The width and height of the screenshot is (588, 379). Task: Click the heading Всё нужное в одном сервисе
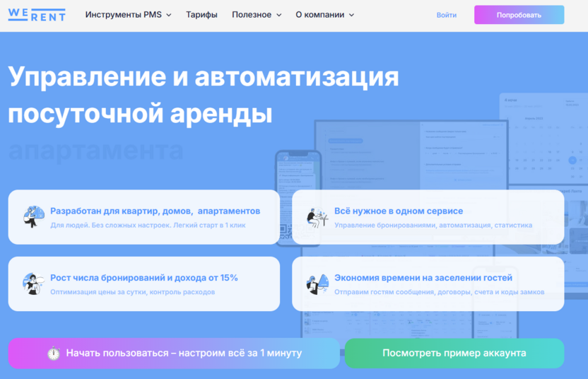tap(399, 211)
